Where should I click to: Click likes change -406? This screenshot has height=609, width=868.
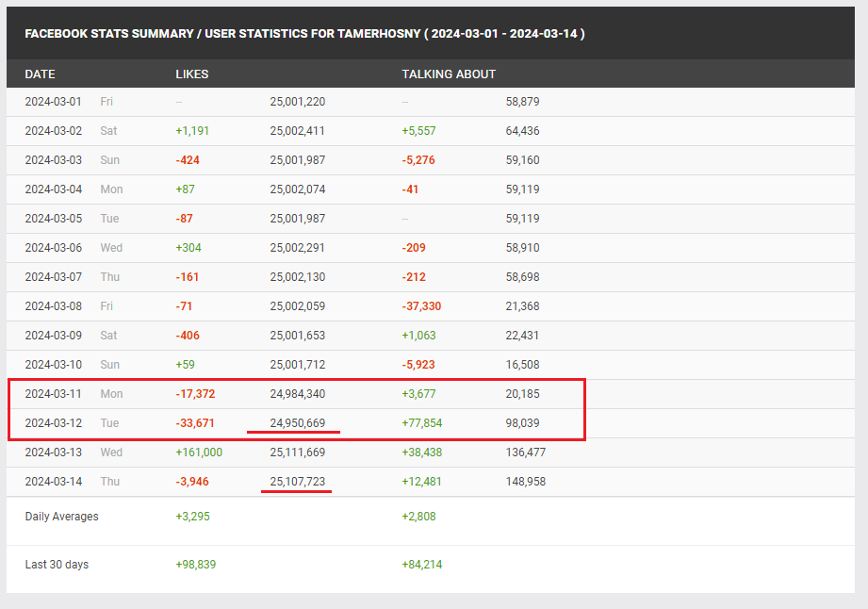(188, 336)
